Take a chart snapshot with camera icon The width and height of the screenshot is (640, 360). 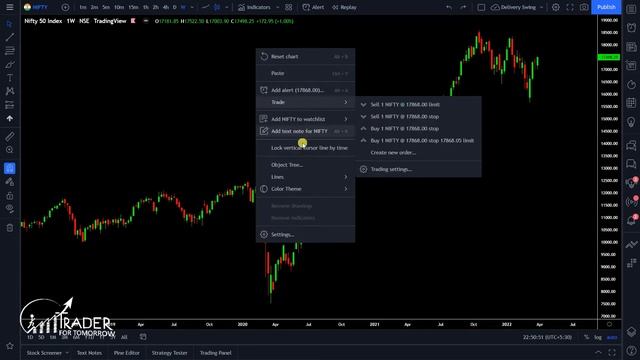click(584, 7)
